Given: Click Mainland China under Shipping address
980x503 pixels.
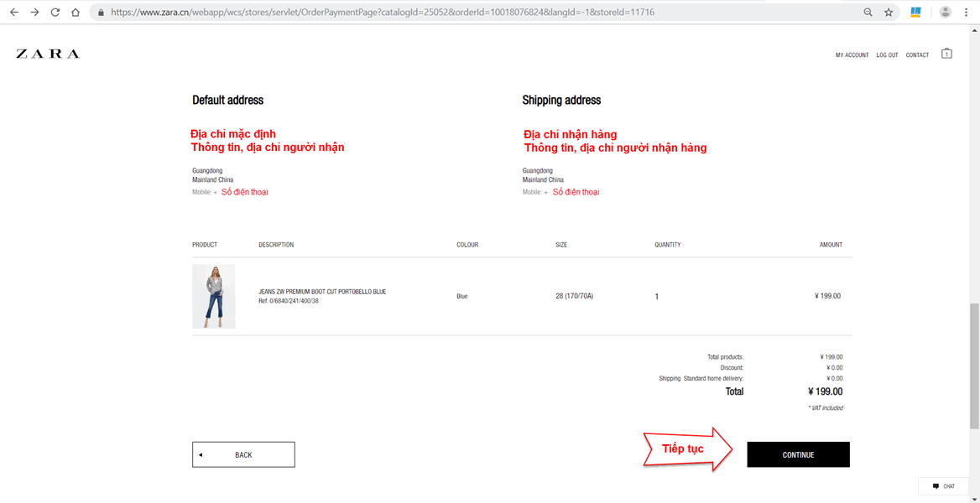Looking at the screenshot, I should [x=543, y=180].
